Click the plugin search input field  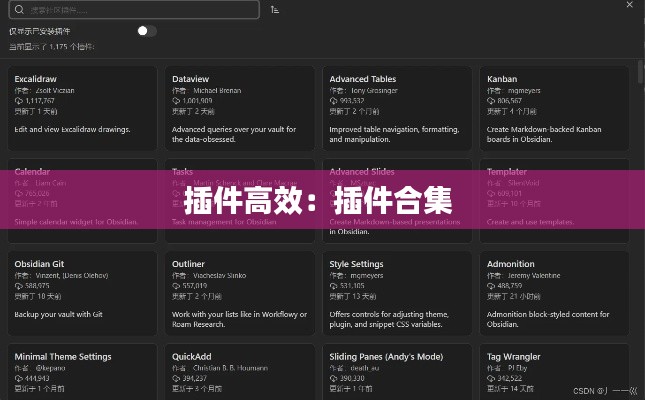point(134,9)
